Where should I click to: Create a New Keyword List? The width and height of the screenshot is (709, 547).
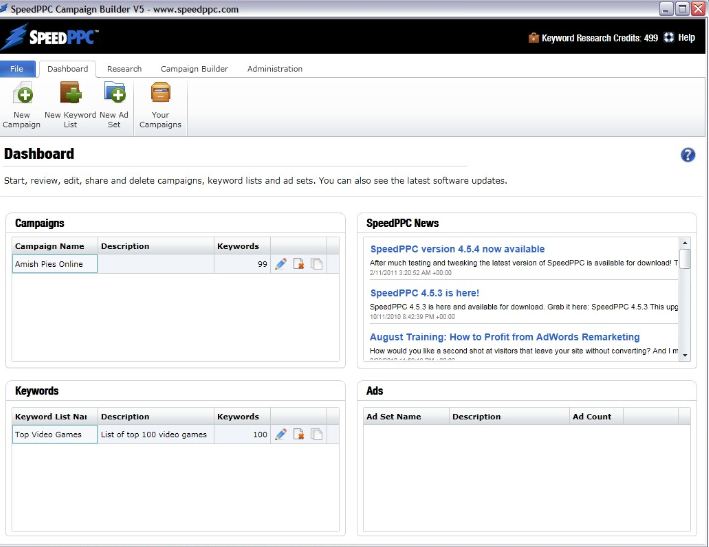point(70,104)
